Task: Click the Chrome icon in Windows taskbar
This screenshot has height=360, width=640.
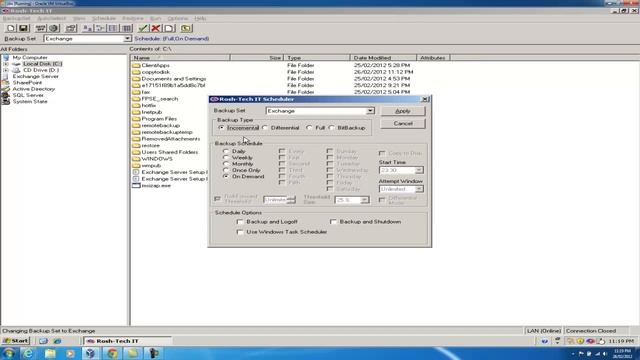Action: click(x=112, y=353)
